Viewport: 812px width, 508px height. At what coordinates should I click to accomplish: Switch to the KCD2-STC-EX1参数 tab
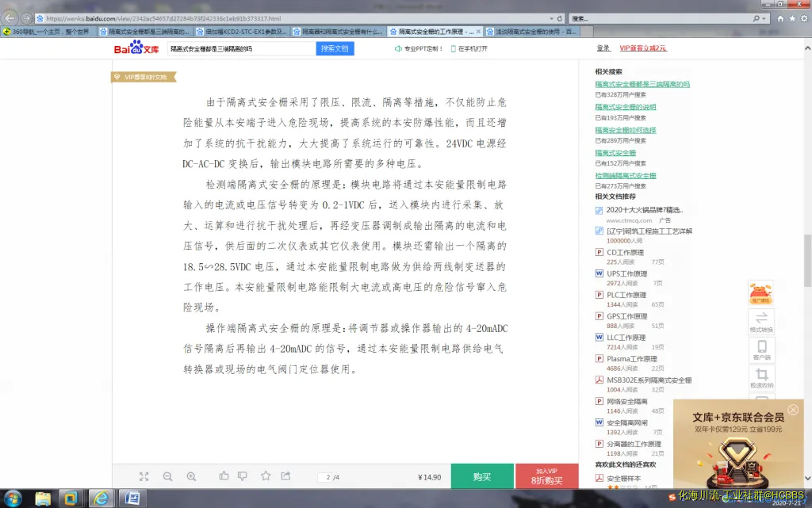coord(241,32)
